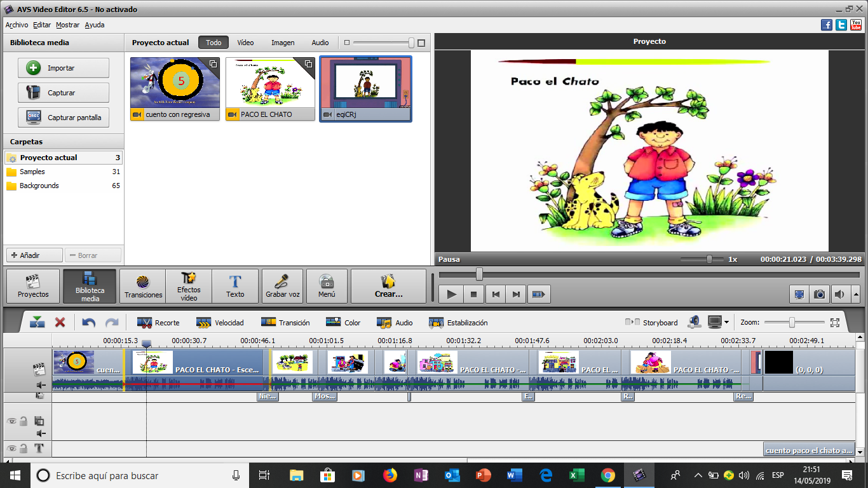Select the Todo filter tab
The height and width of the screenshot is (488, 868).
214,43
